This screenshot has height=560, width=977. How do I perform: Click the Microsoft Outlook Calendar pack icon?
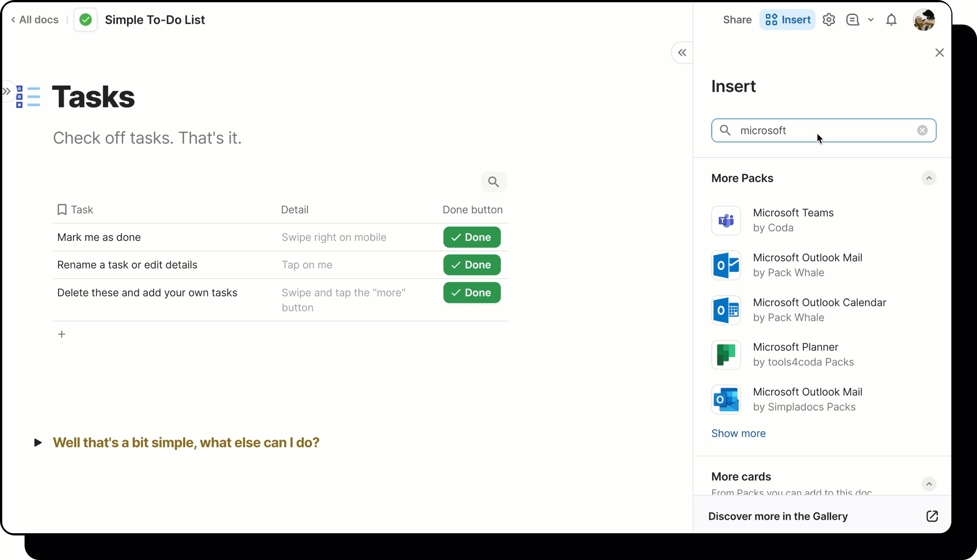pyautogui.click(x=726, y=310)
